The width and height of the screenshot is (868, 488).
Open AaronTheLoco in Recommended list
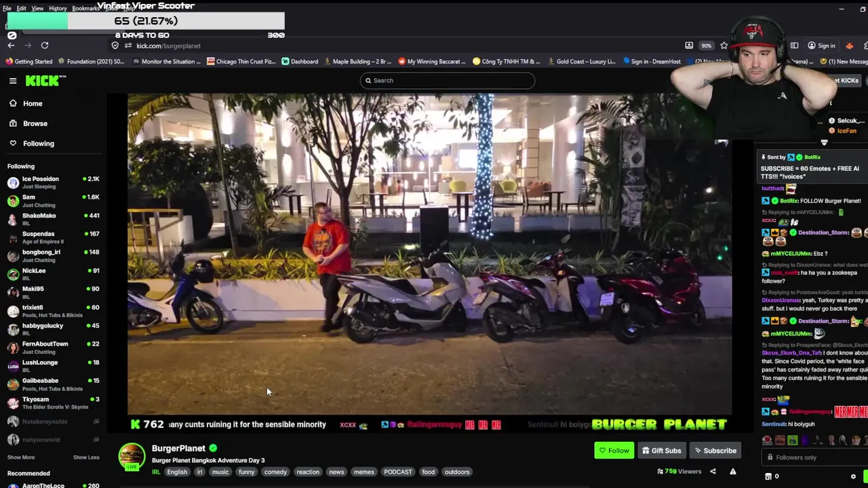tap(53, 485)
